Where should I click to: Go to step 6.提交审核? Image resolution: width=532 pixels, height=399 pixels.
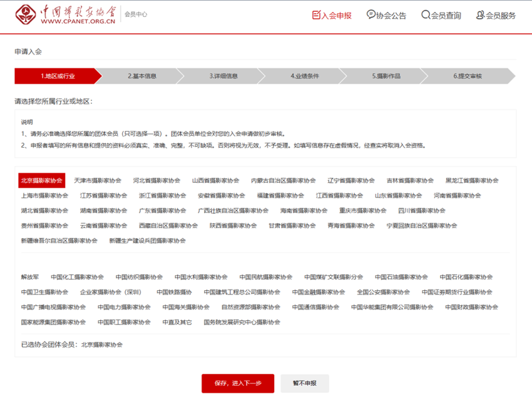(x=468, y=76)
